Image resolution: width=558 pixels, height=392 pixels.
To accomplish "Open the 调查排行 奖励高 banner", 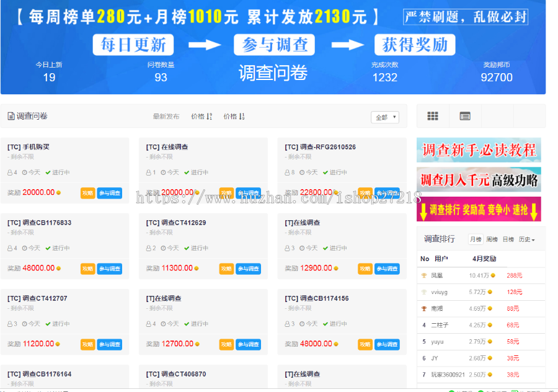I will (479, 210).
